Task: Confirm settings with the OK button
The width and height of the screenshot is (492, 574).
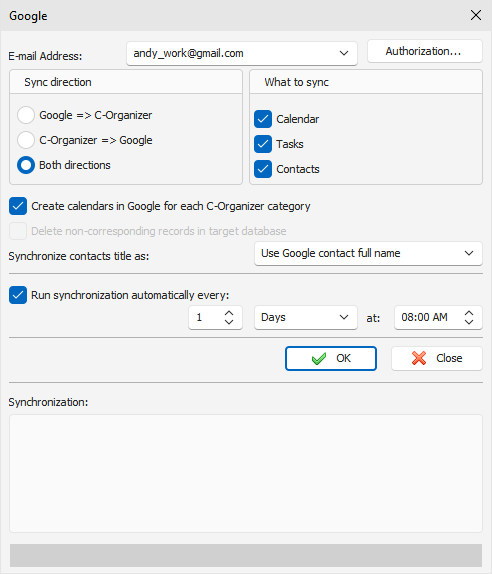Action: pyautogui.click(x=331, y=358)
